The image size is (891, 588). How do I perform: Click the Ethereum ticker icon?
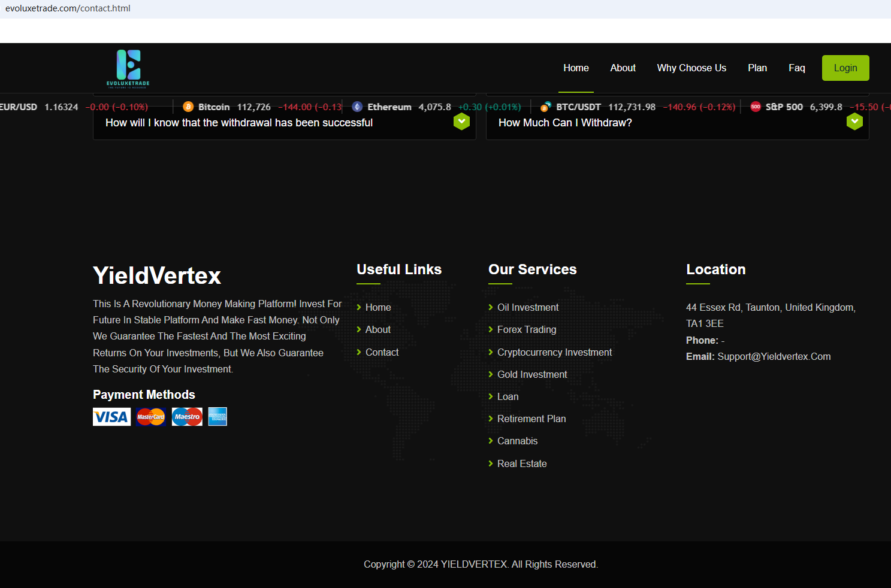point(357,107)
